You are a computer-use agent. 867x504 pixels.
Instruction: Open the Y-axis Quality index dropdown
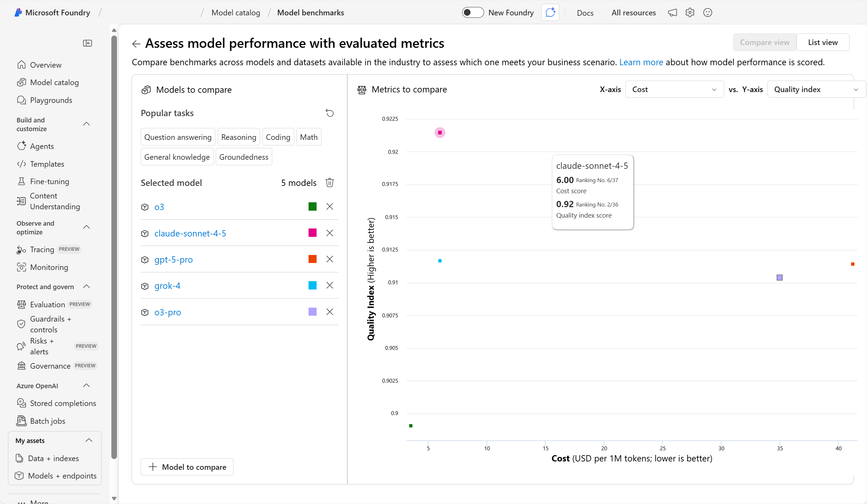click(x=815, y=90)
